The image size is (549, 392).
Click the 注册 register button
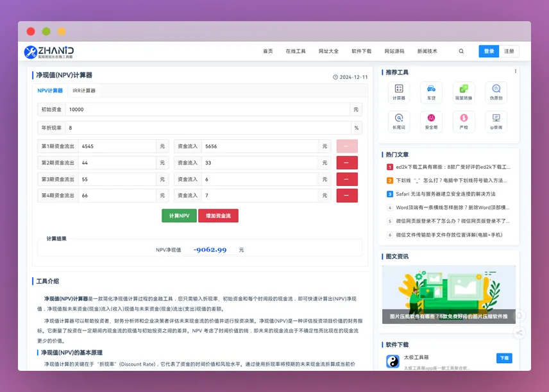[509, 51]
